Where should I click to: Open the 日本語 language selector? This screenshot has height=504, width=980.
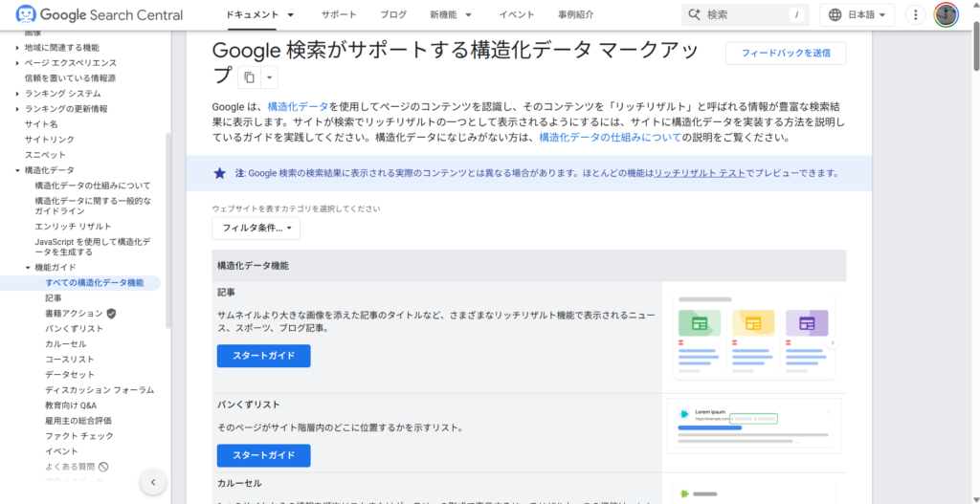click(x=857, y=14)
